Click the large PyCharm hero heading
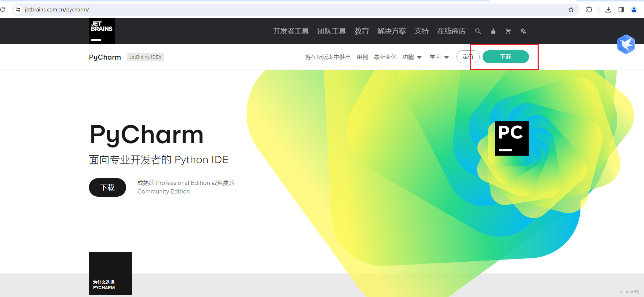The height and width of the screenshot is (297, 644). click(146, 135)
